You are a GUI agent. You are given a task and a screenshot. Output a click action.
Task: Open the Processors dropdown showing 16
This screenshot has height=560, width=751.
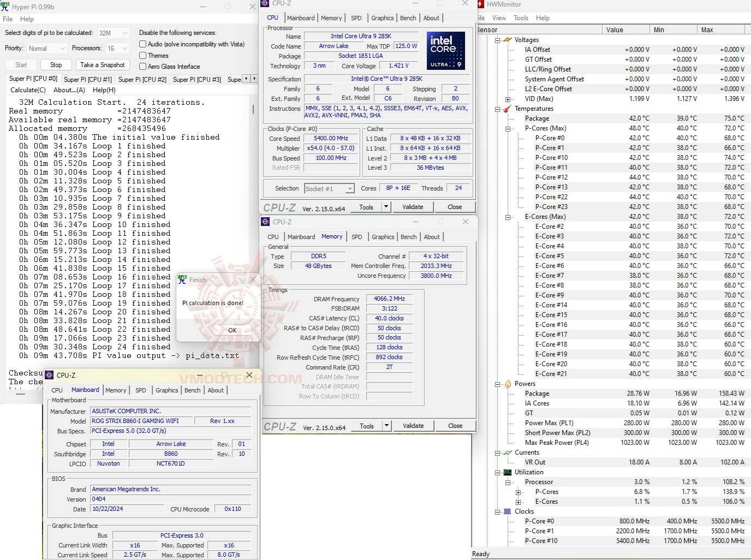(x=117, y=49)
